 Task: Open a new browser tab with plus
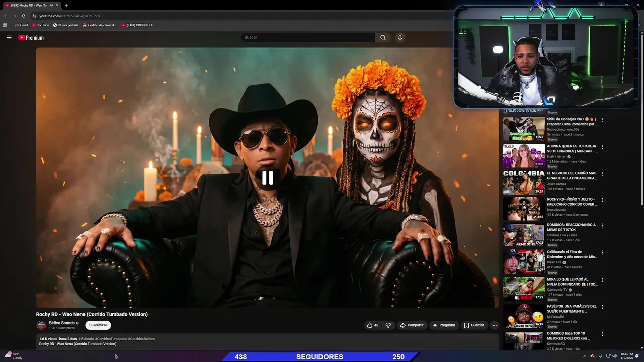(66, 5)
